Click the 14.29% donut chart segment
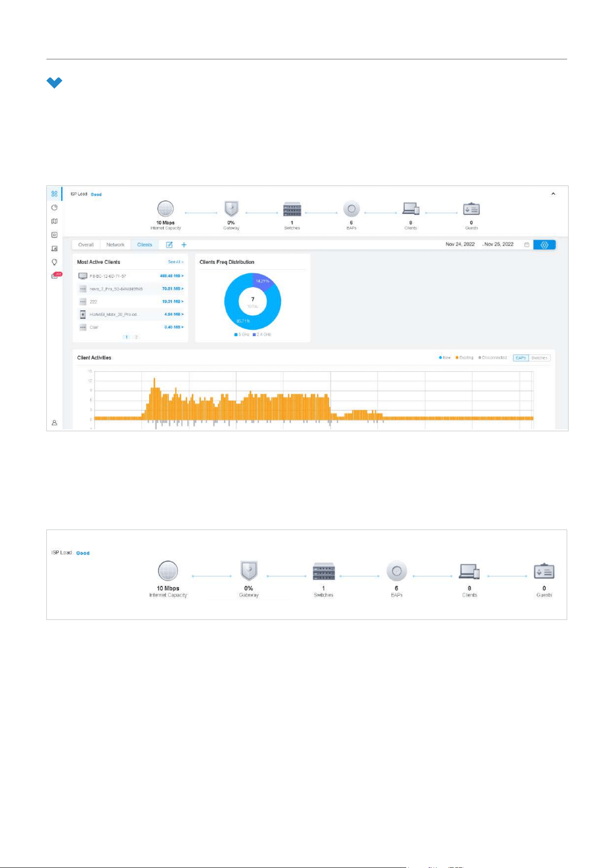This screenshot has height=868, width=614. click(x=263, y=281)
